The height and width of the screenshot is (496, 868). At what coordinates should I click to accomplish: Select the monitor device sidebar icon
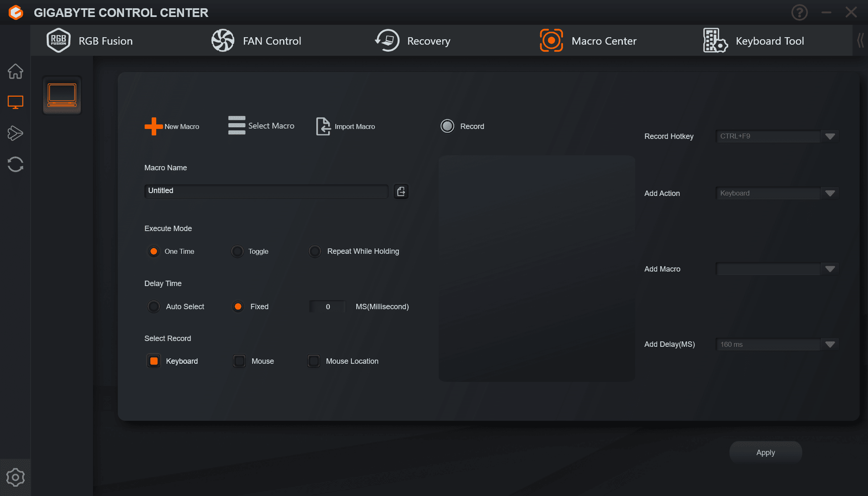[15, 102]
